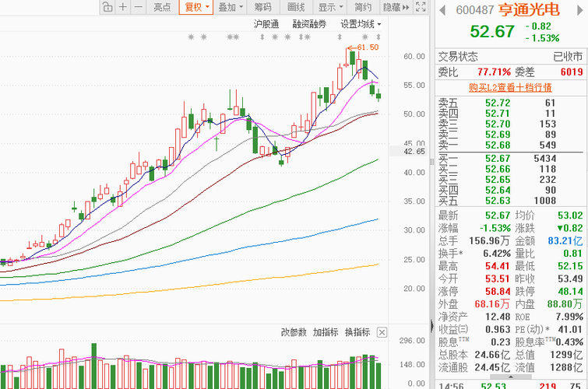Click the 换手 value 6.42%
The height and width of the screenshot is (389, 588).
click(x=497, y=254)
